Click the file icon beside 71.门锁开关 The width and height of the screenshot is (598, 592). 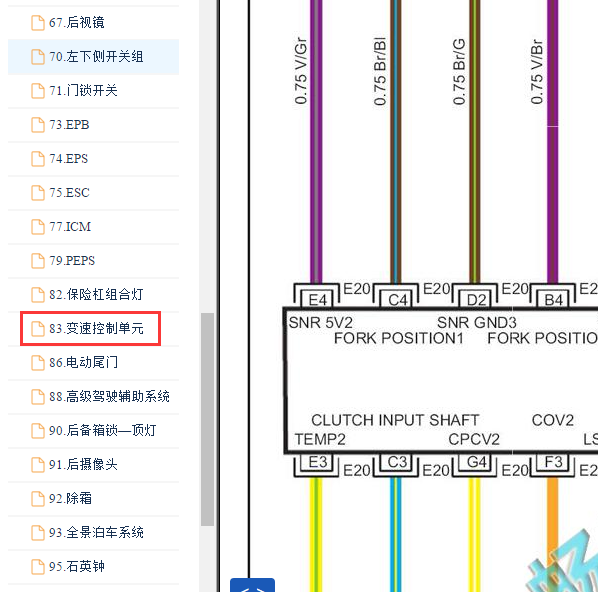[38, 90]
